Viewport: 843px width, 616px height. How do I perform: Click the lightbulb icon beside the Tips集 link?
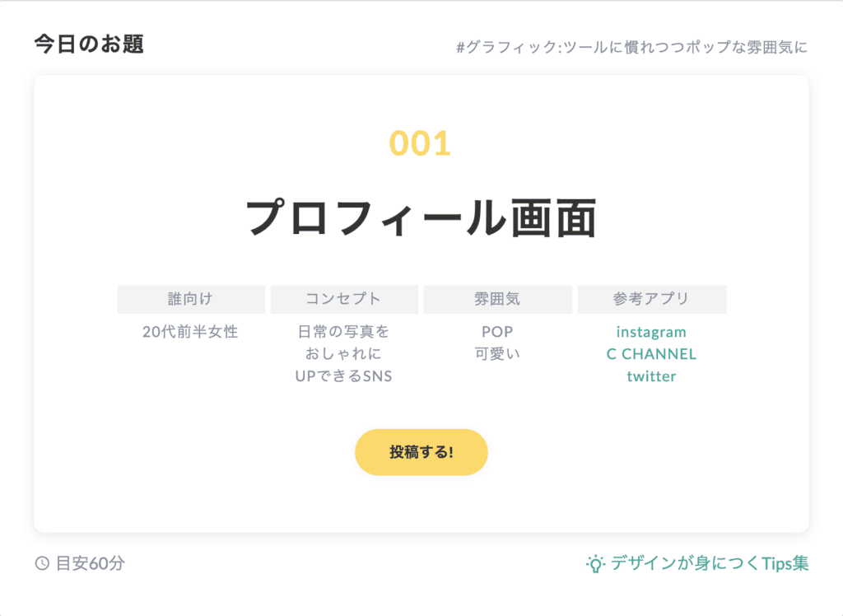click(594, 563)
